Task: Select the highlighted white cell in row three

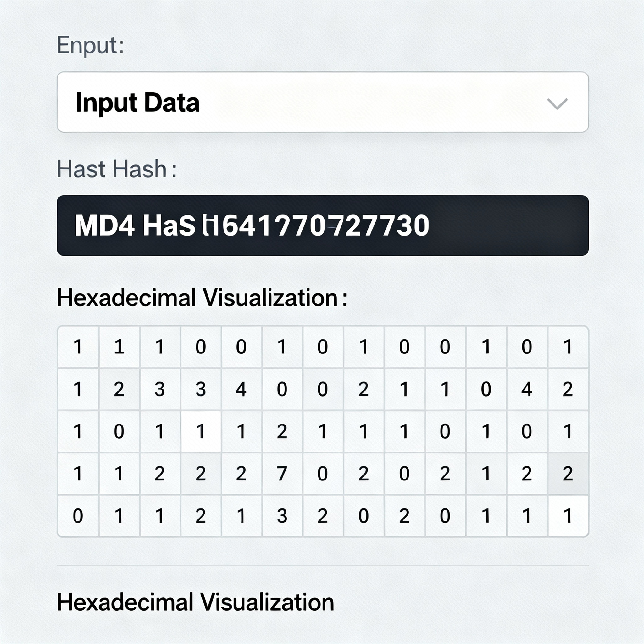Action: point(201,431)
